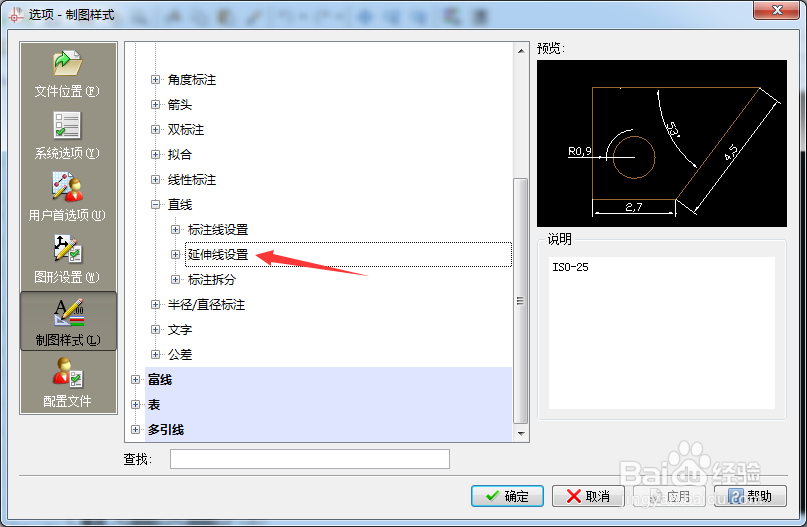Cancel with the 取消 button
Viewport: 807px width, 527px height.
[x=588, y=496]
